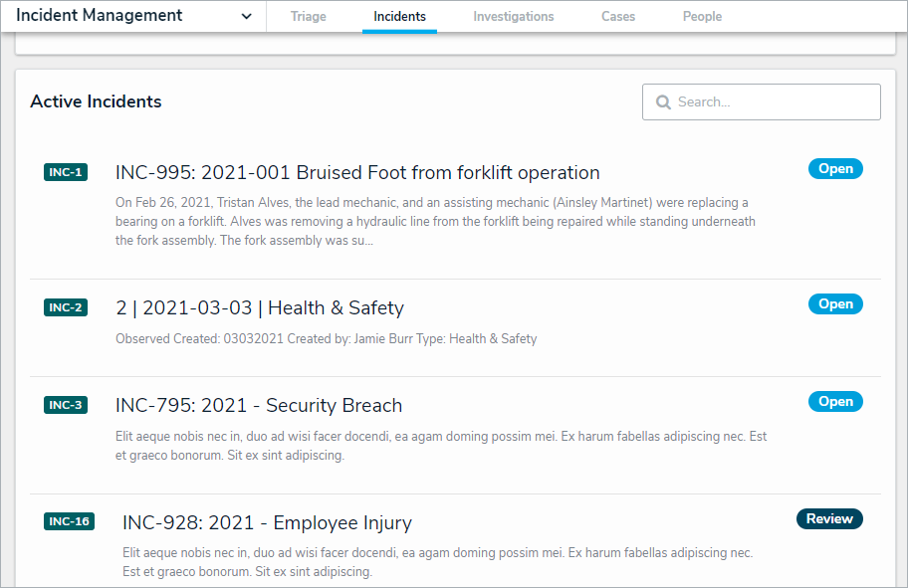This screenshot has width=908, height=588.
Task: Click the Incident Management dropdown chevron
Action: (x=247, y=17)
